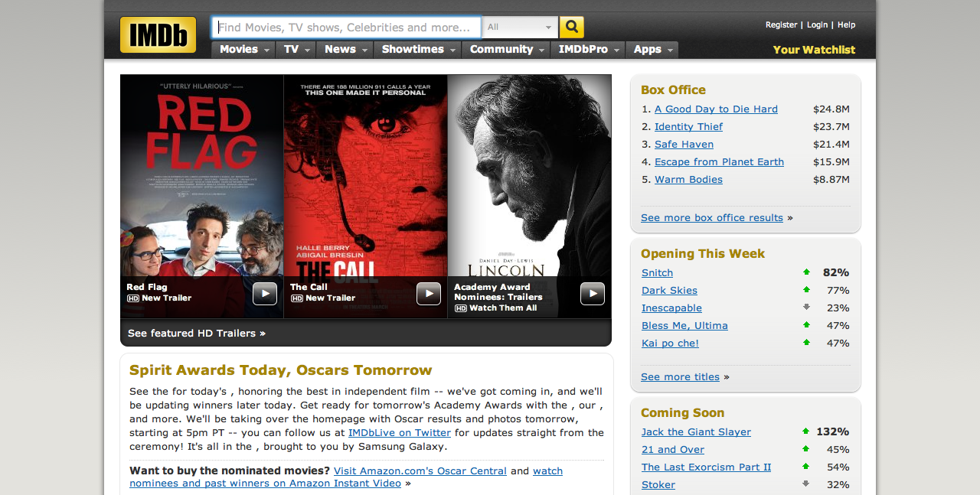Viewport: 980px width, 495px height.
Task: Open Escape from Planet Earth link
Action: (x=719, y=162)
